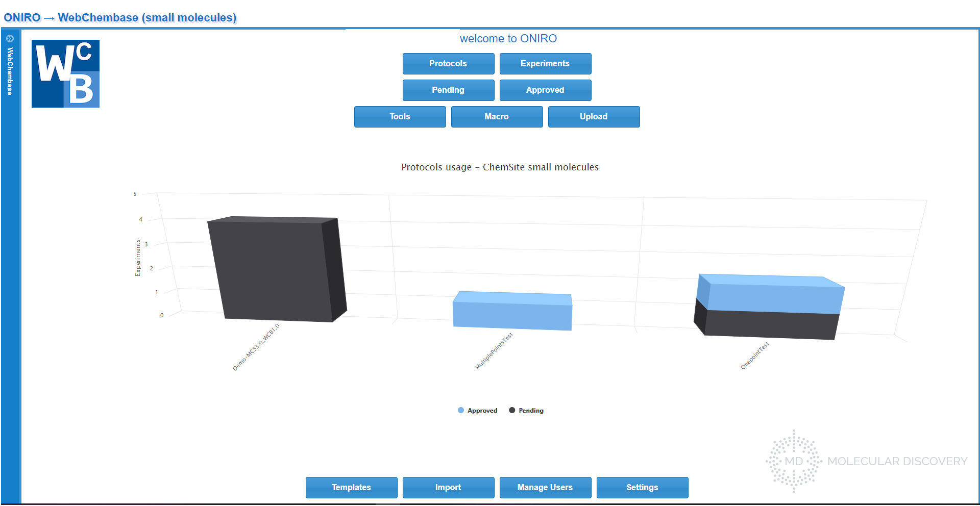Click the Demo-MCS3.0_WCB1.0 axis label
The image size is (980, 506).
coord(256,347)
